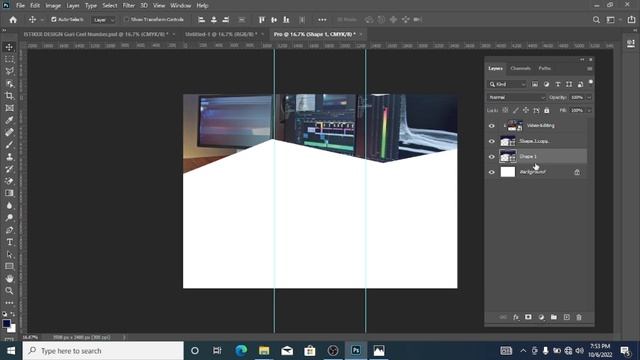Open Layers panel options menu

(589, 69)
